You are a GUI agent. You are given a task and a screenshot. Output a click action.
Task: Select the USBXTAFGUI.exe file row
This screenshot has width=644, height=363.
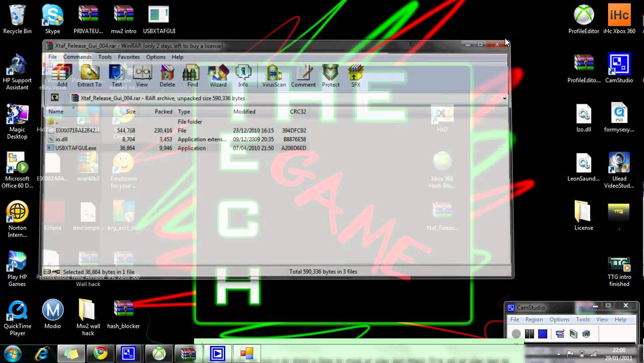click(x=176, y=148)
